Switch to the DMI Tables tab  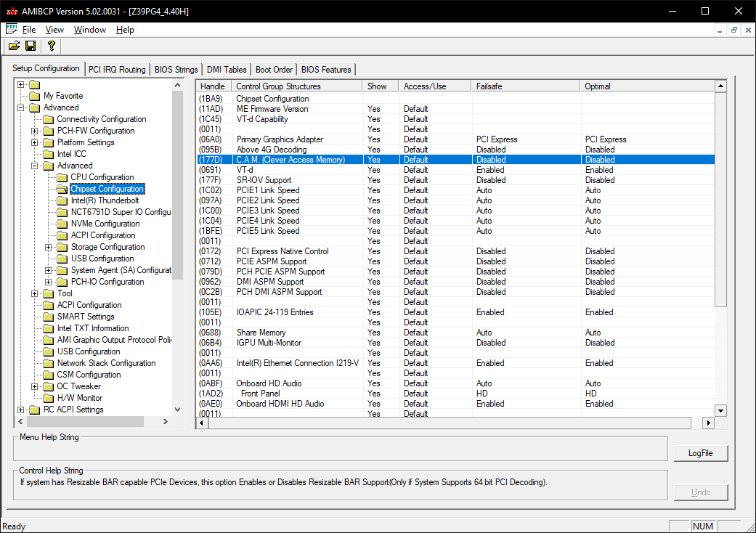[x=227, y=70]
